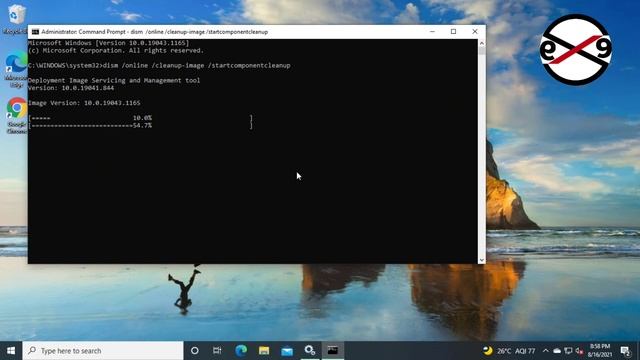Click the scrollbar up arrow in Command Prompt

(x=482, y=43)
